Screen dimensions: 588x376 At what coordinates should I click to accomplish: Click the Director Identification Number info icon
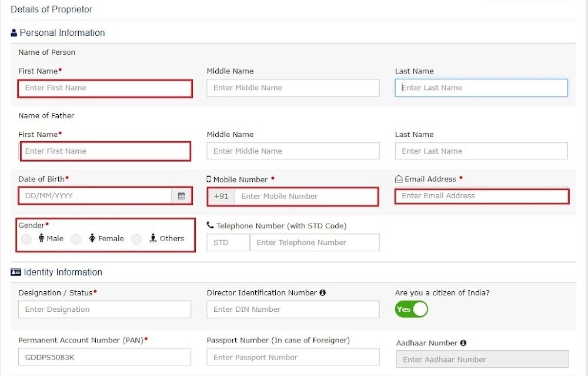[322, 292]
